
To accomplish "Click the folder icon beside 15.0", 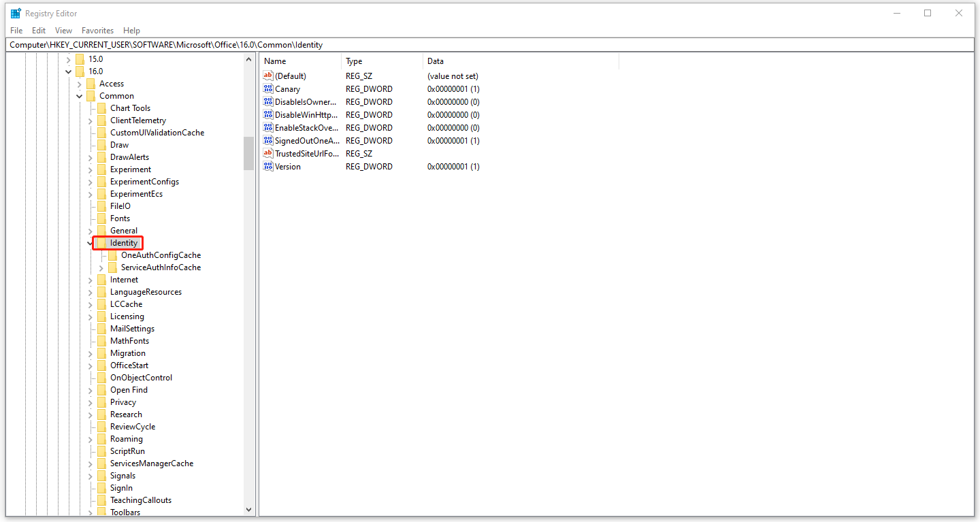I will [80, 59].
